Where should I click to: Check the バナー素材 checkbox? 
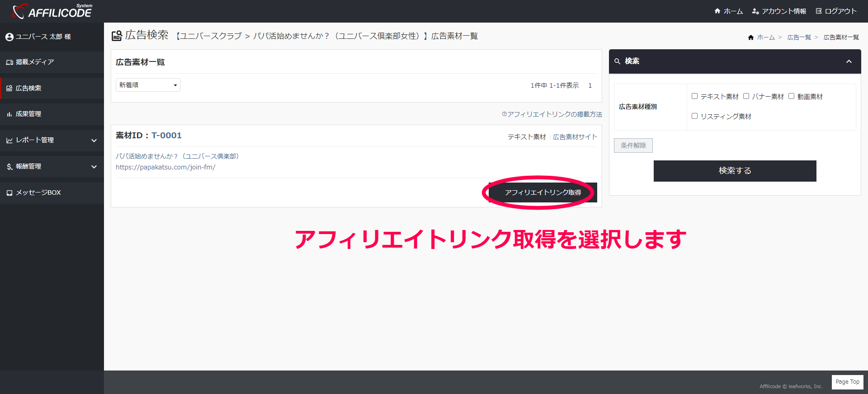click(746, 96)
